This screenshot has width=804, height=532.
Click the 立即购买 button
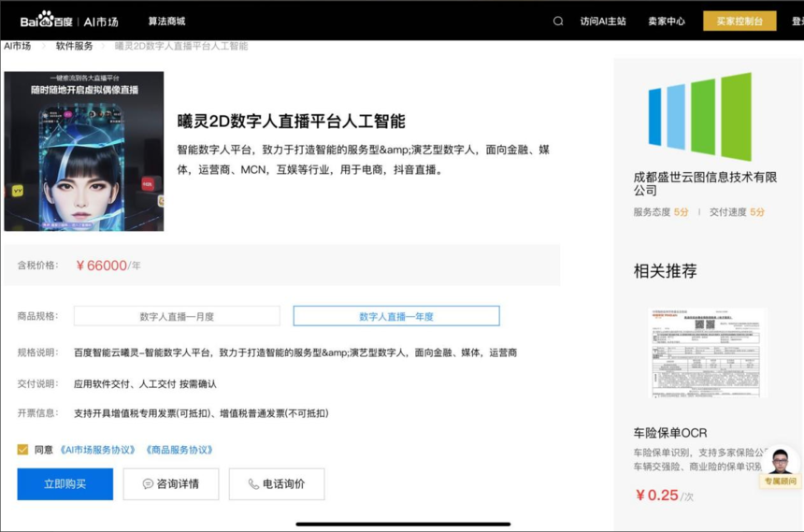(x=65, y=483)
